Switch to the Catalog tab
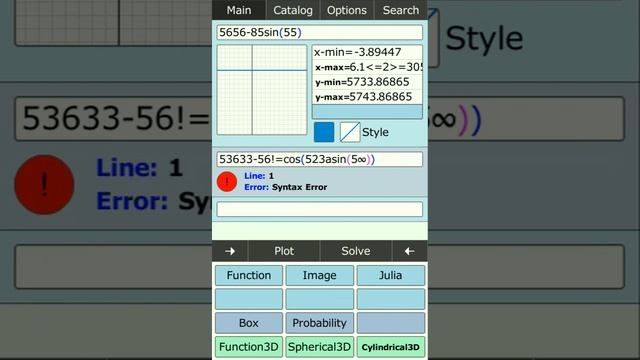The image size is (640, 360). coord(293,10)
